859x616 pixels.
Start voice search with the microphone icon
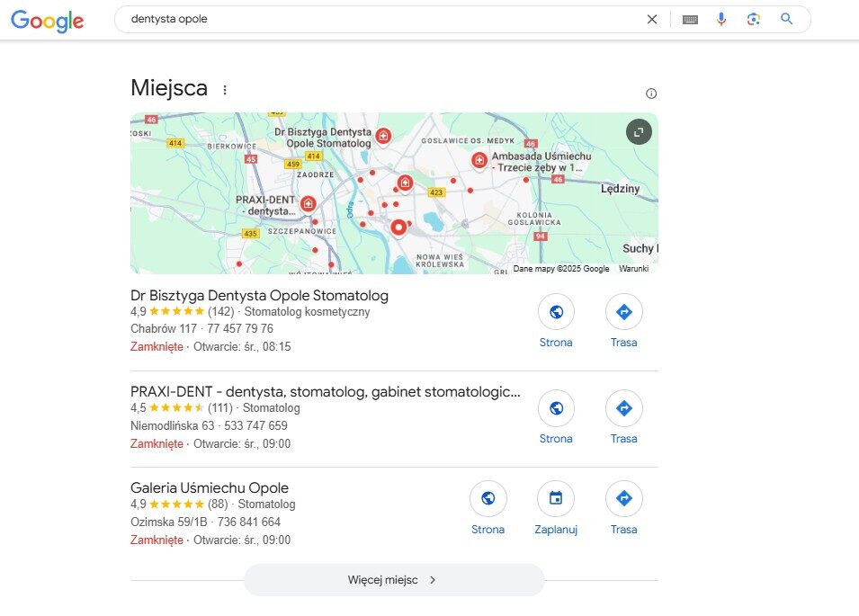(721, 19)
